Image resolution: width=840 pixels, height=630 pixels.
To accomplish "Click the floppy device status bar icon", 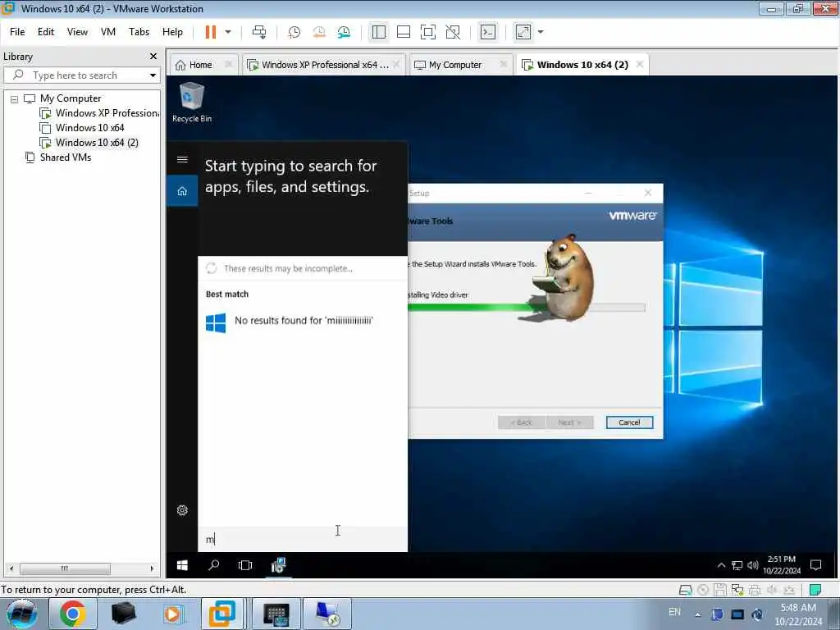I will 720,591.
